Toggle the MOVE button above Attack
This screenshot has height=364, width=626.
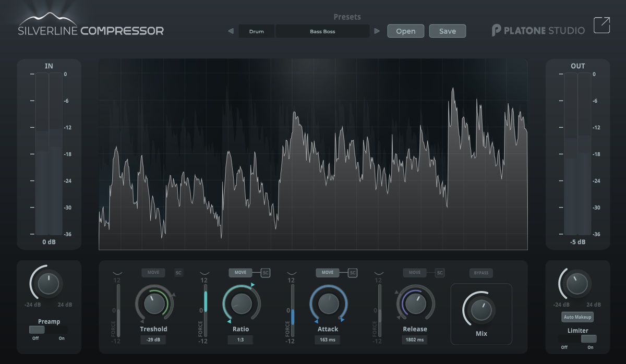328,273
